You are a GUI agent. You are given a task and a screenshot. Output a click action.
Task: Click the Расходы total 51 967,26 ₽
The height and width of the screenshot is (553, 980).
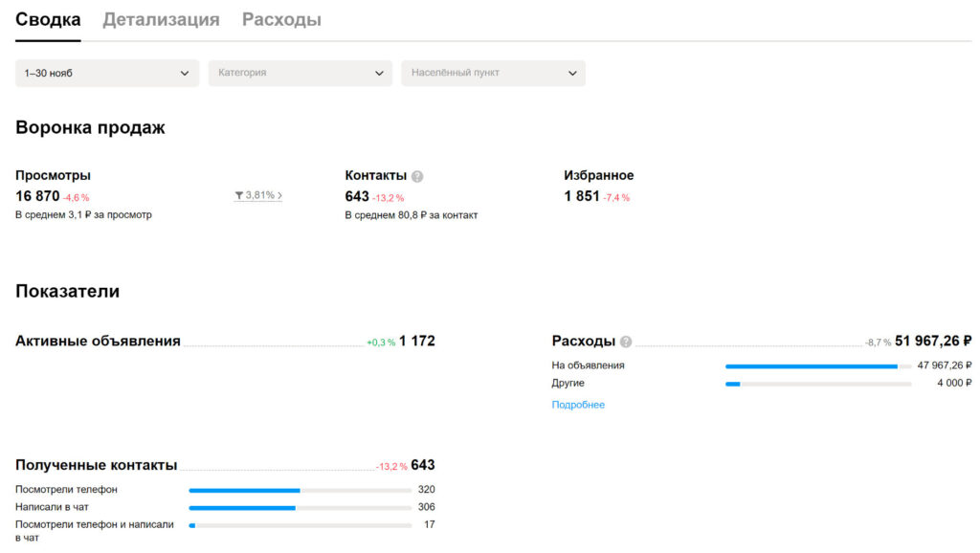tap(933, 342)
